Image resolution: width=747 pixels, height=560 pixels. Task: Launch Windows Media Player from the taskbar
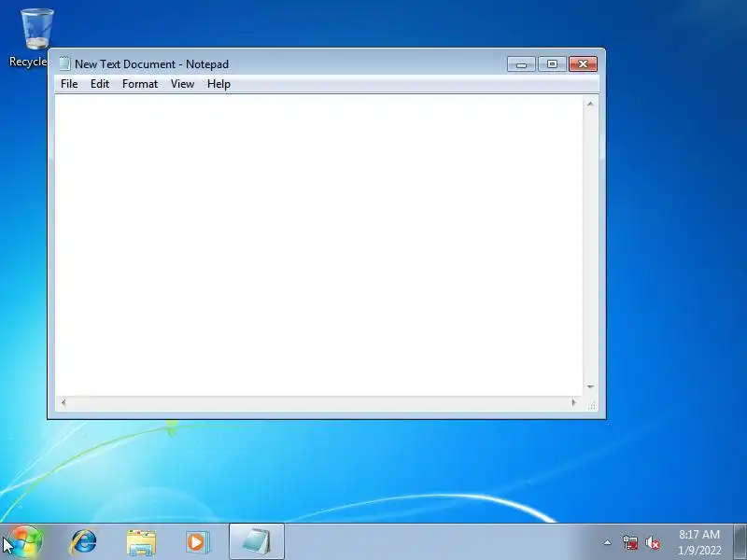pos(197,542)
